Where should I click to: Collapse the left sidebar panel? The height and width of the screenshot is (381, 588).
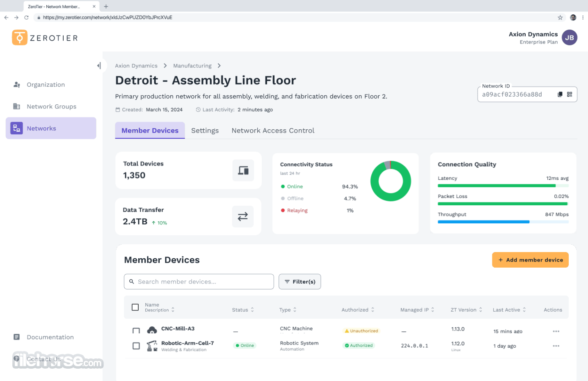coord(99,66)
